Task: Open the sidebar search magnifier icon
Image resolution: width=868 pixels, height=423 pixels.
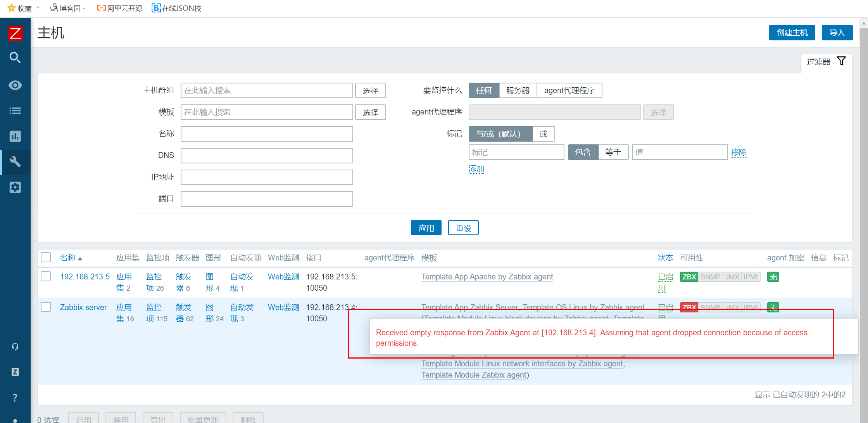Action: tap(15, 58)
